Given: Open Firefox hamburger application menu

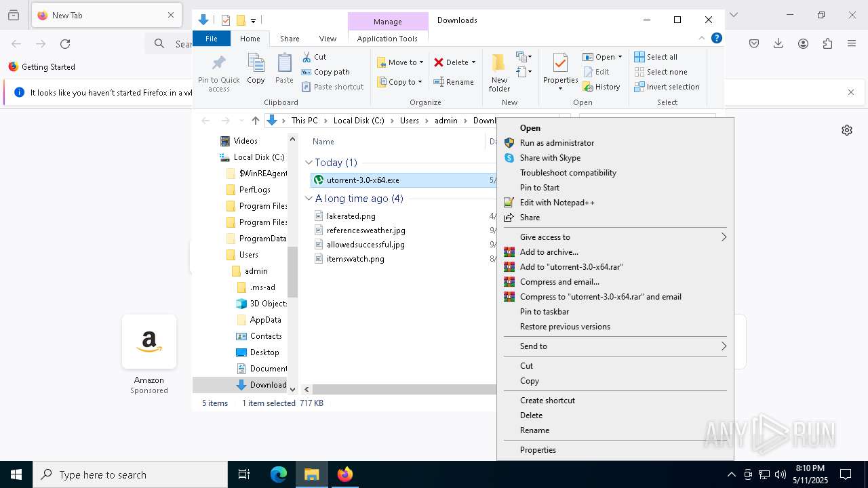Looking at the screenshot, I should click(852, 43).
